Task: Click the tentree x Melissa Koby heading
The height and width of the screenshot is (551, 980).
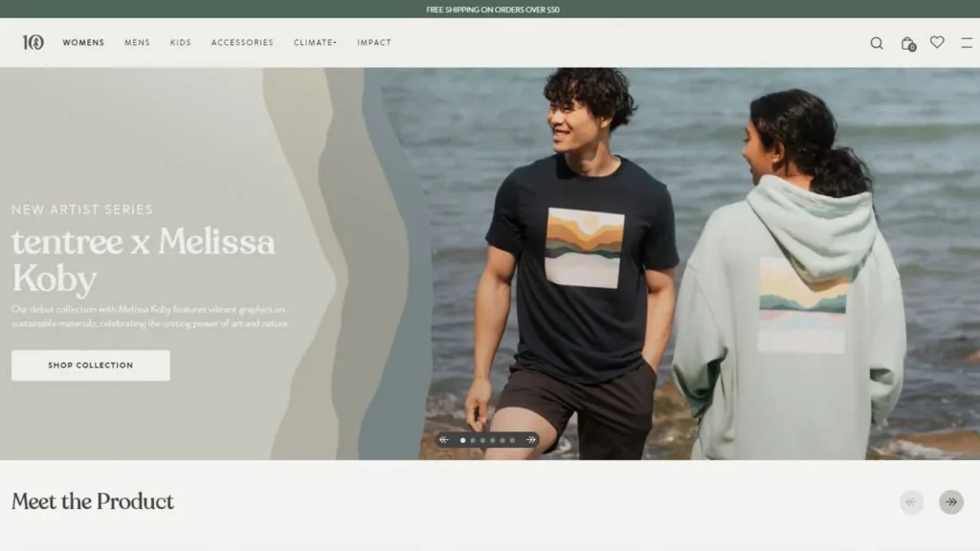Action: click(144, 260)
